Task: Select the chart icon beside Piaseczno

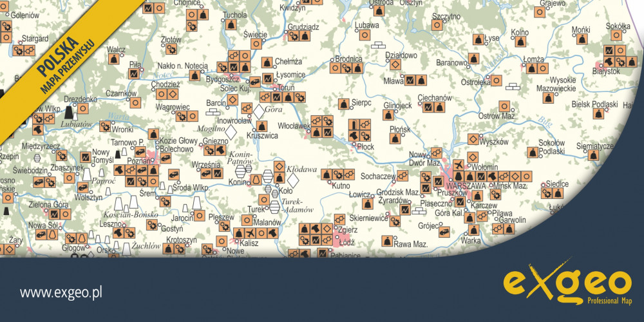Action: coord(460,202)
